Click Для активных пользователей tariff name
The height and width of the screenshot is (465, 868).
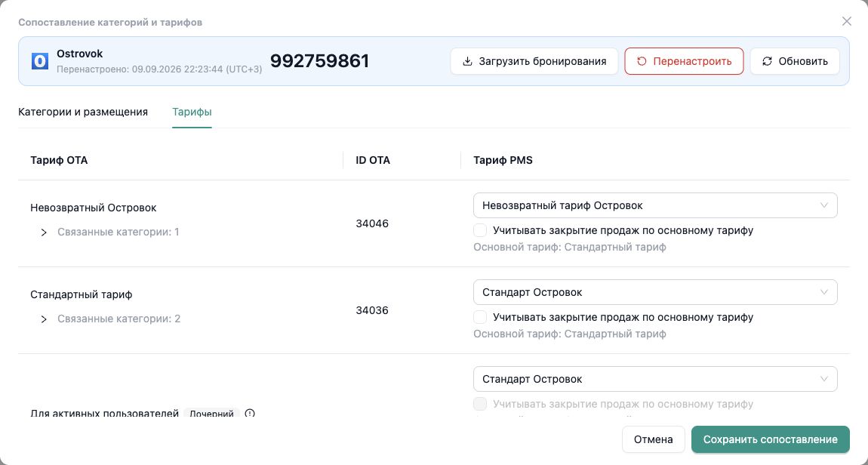tap(105, 414)
